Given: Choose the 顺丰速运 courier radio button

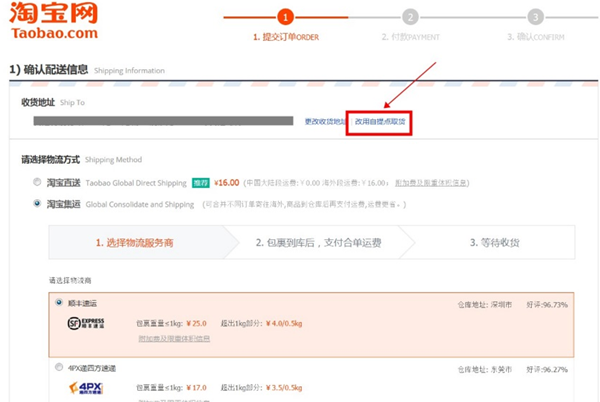Looking at the screenshot, I should [59, 303].
